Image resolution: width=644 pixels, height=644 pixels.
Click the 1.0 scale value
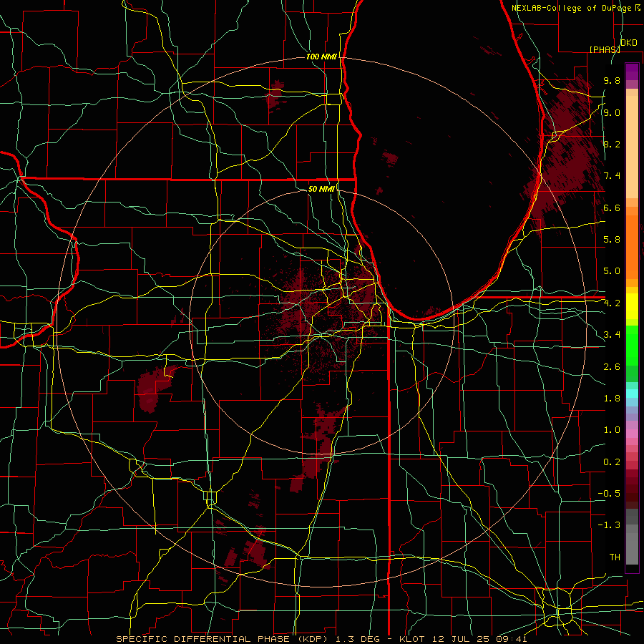(612, 430)
